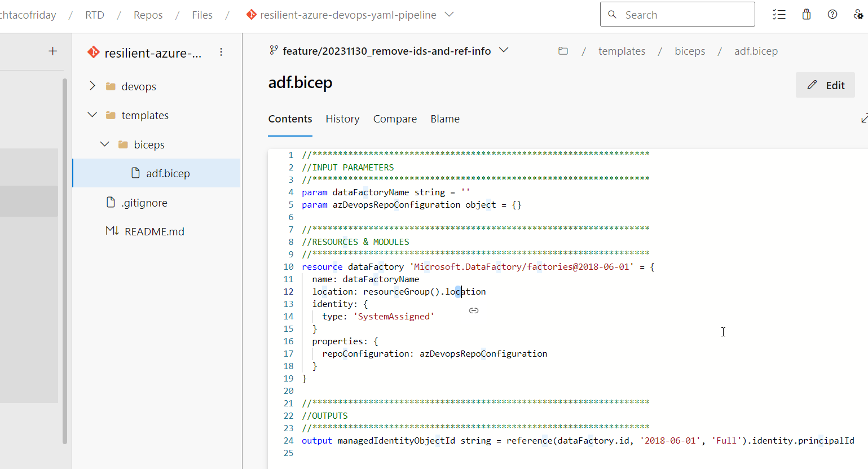Open the feature branch selector dropdown

(x=504, y=50)
